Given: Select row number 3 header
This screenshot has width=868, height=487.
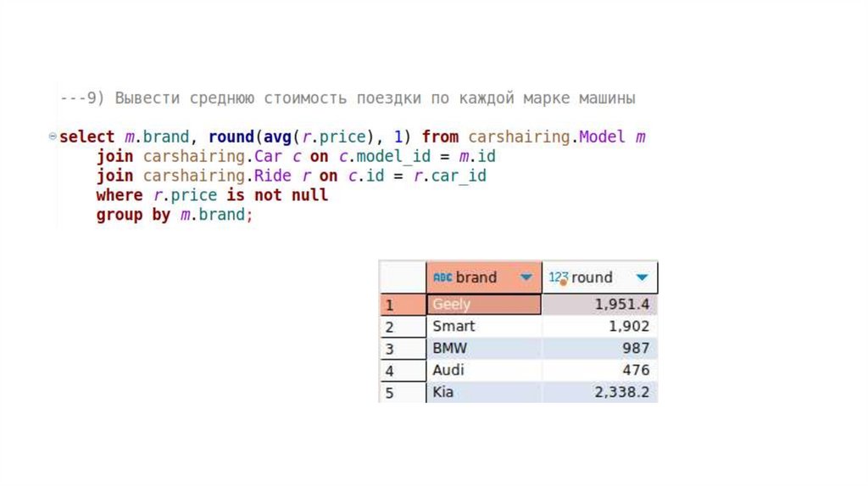Looking at the screenshot, I should click(x=403, y=349).
